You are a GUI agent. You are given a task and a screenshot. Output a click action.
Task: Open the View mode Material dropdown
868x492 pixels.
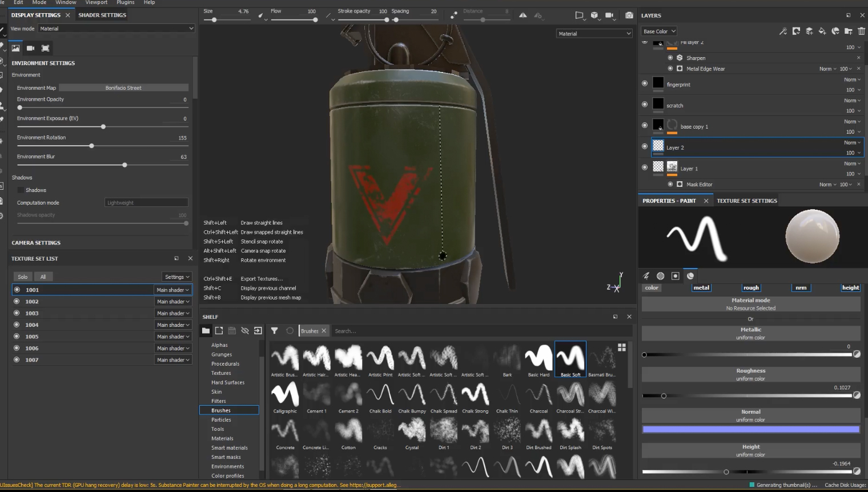[x=116, y=29]
